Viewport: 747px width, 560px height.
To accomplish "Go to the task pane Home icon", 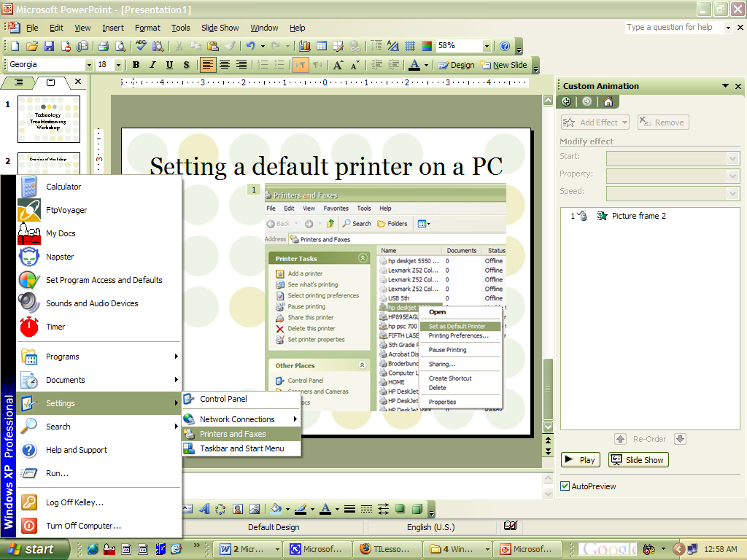I will coord(608,101).
